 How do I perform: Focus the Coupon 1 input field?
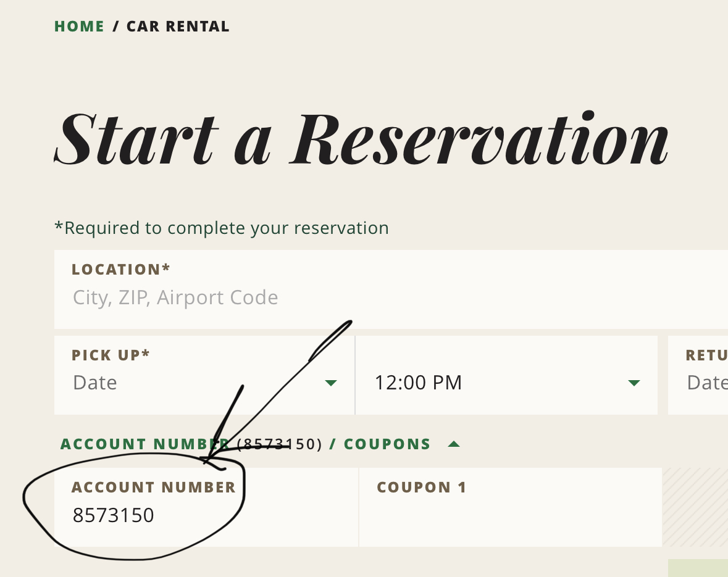[509, 515]
